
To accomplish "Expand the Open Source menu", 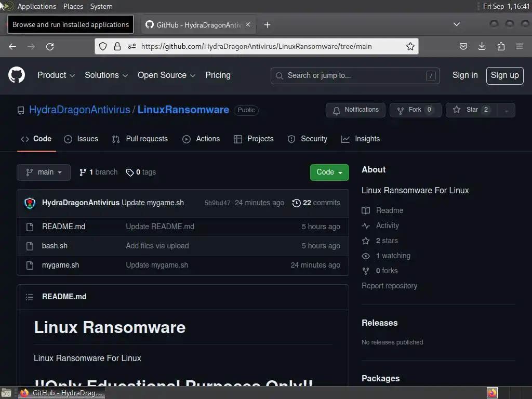I will [x=166, y=75].
